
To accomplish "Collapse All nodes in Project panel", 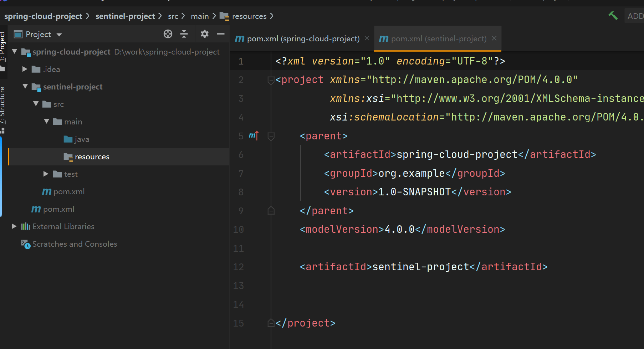I will click(184, 34).
